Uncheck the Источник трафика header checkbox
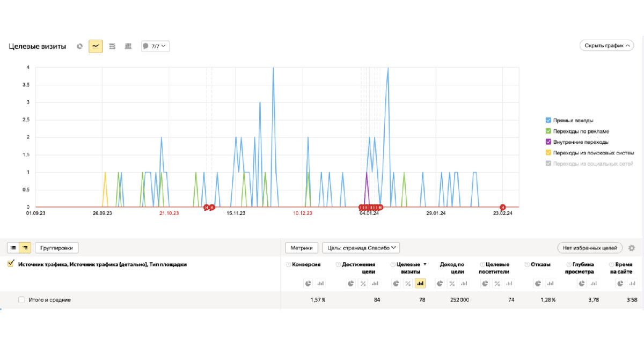644x362 pixels. tap(10, 264)
